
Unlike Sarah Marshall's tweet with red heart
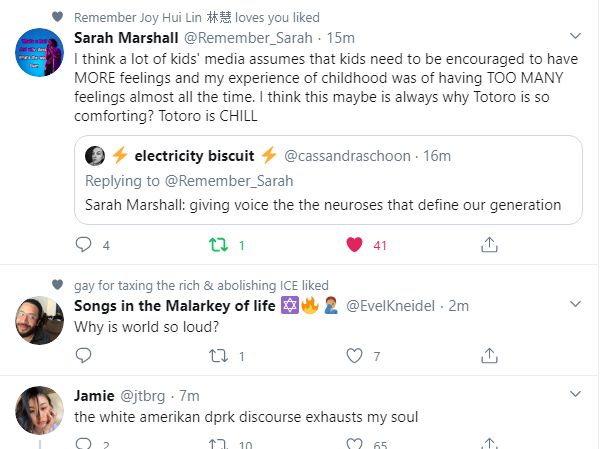[x=353, y=244]
